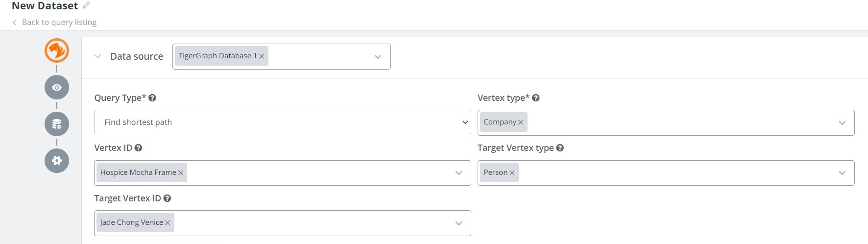Click the TigerGraph logo step icon
Image resolution: width=868 pixels, height=244 pixels.
57,51
